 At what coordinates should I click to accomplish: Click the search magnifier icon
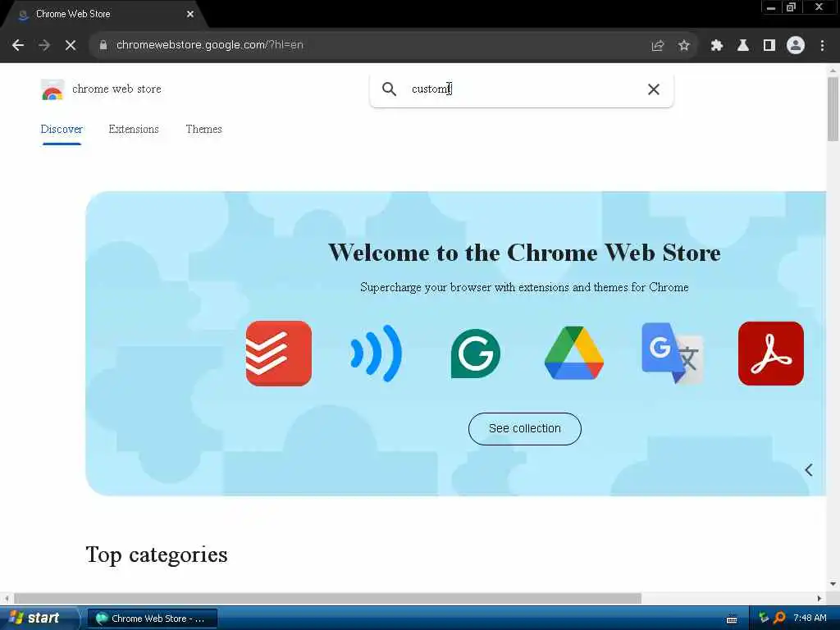click(x=390, y=89)
